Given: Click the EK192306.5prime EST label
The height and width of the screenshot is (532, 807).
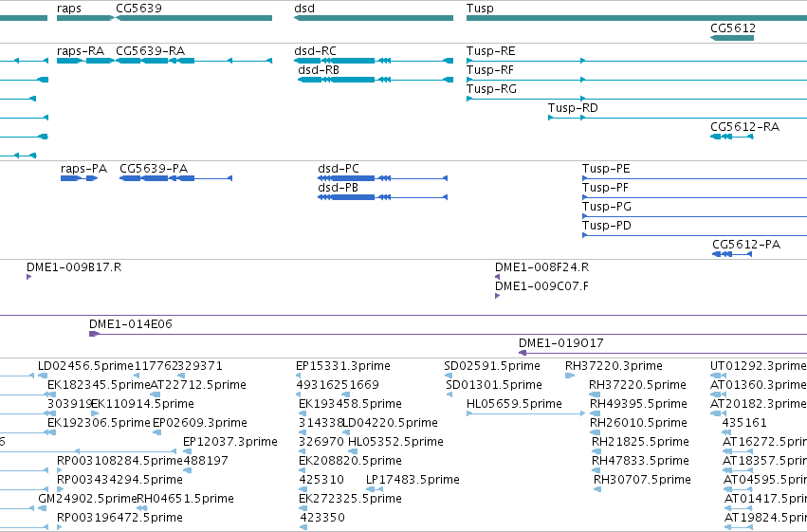Looking at the screenshot, I should (99, 424).
